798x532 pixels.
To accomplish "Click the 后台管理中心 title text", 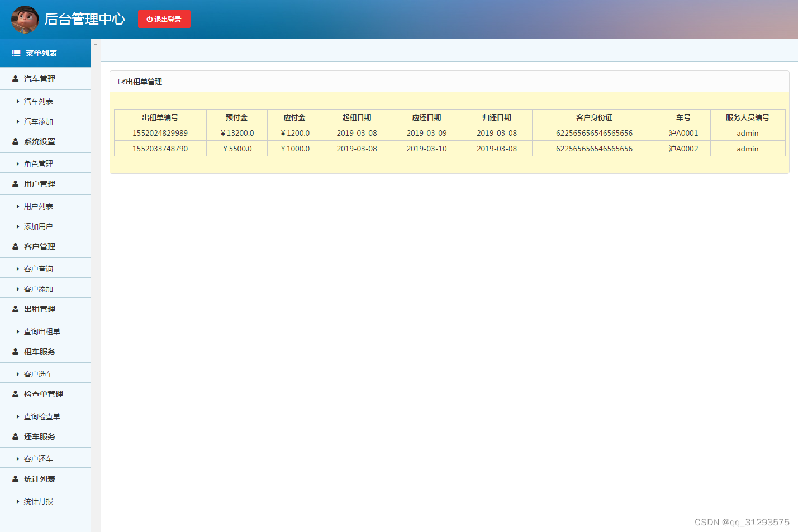I will tap(85, 19).
